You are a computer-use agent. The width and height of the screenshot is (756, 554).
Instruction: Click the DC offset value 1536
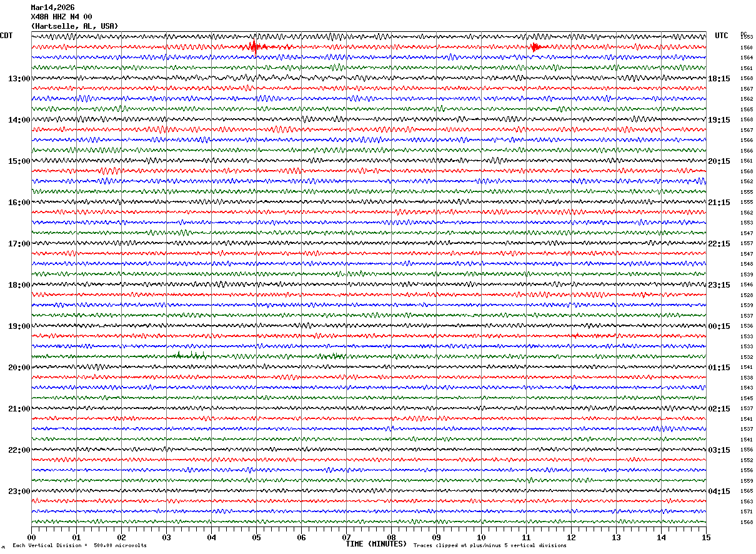click(x=746, y=326)
